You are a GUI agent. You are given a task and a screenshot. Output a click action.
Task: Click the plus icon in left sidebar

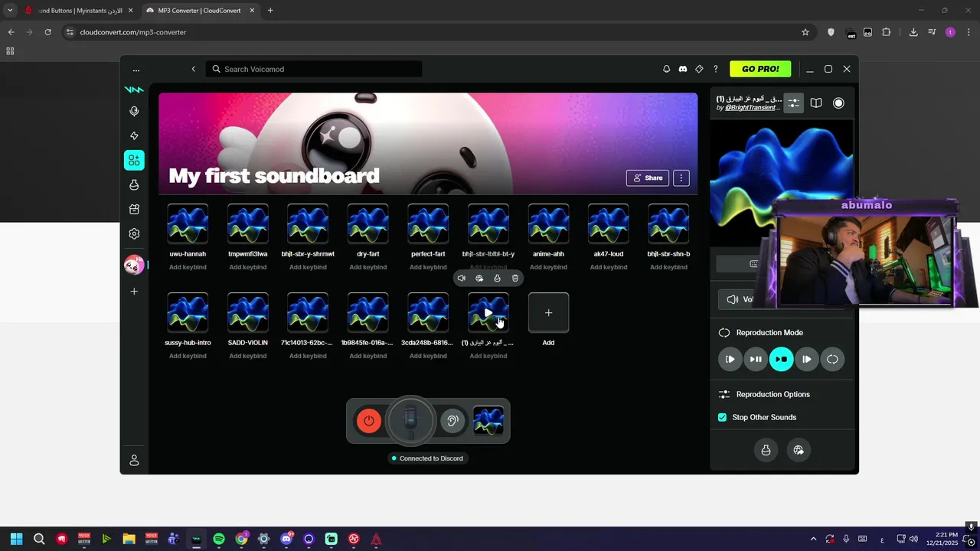(134, 292)
